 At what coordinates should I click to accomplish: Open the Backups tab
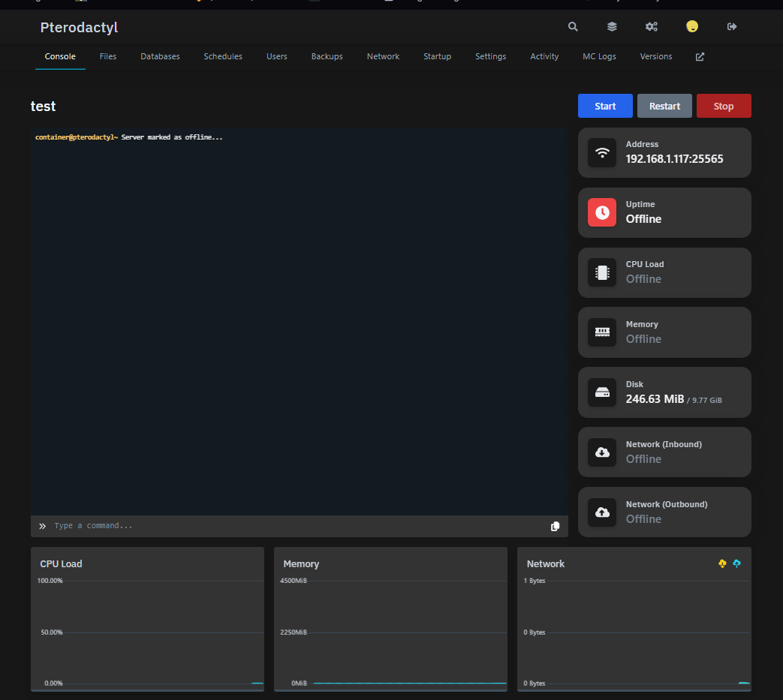click(327, 56)
